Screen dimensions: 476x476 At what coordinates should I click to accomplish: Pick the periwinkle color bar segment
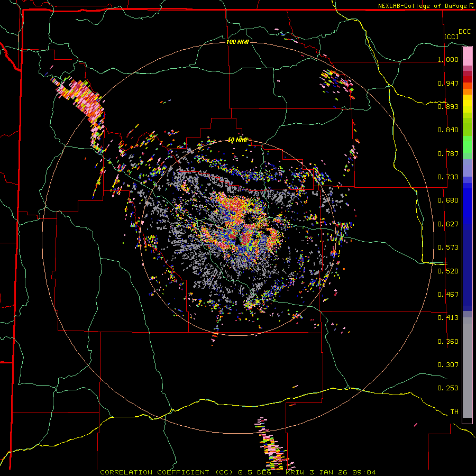(x=467, y=168)
